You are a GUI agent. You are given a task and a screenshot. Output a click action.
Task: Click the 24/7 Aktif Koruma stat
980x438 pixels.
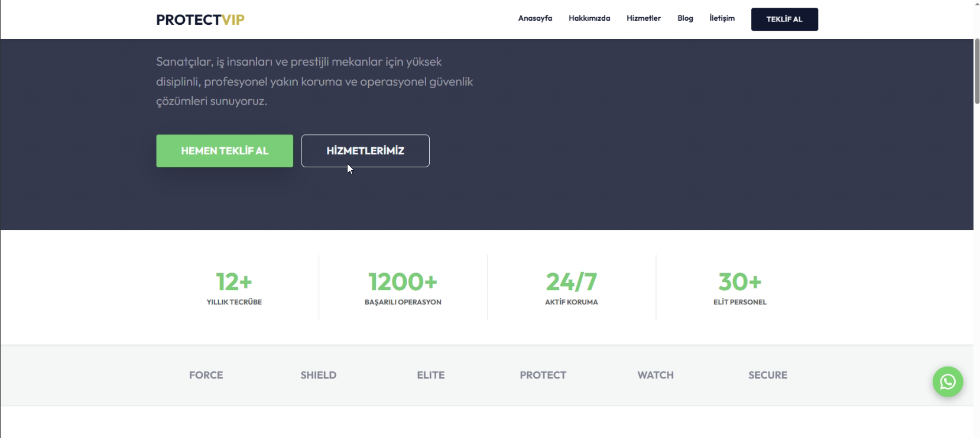(572, 288)
